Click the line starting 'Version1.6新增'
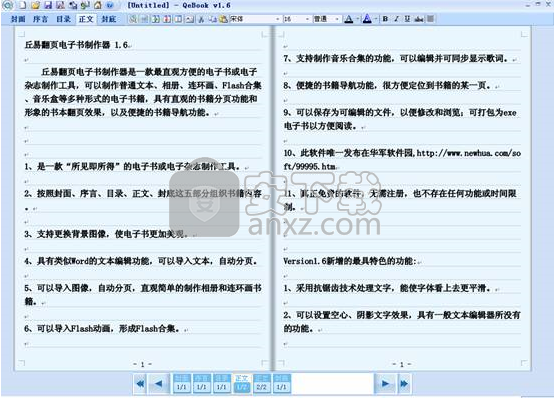 [x=350, y=261]
